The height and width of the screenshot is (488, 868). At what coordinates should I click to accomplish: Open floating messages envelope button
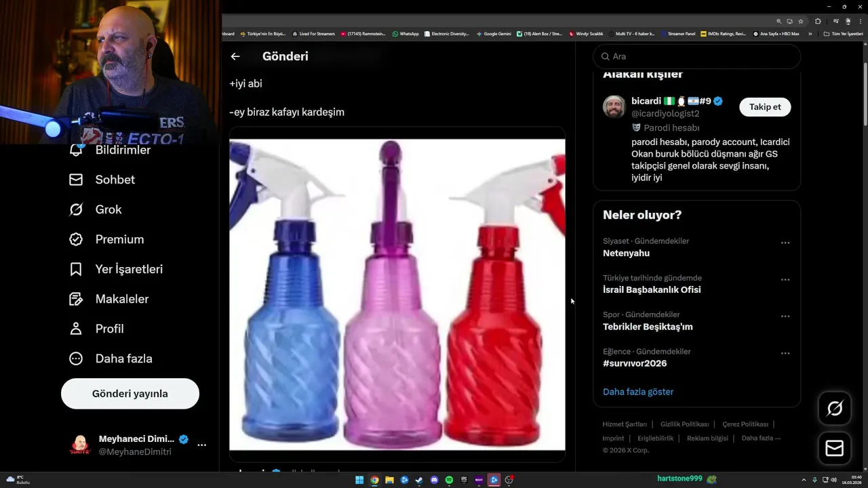(x=835, y=449)
